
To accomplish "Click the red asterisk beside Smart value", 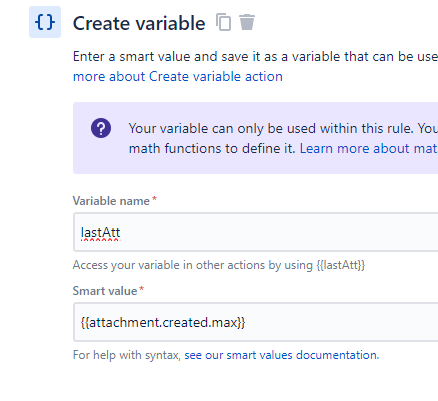I will tap(141, 289).
